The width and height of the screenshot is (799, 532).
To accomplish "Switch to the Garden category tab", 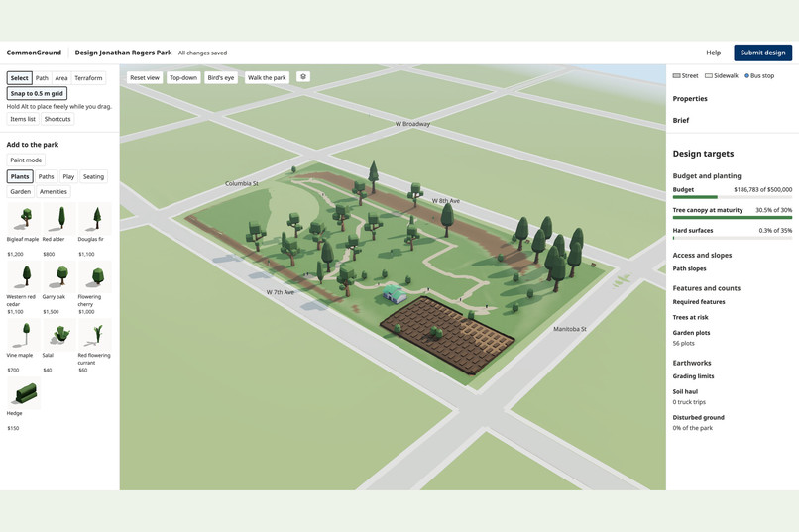I will point(21,192).
